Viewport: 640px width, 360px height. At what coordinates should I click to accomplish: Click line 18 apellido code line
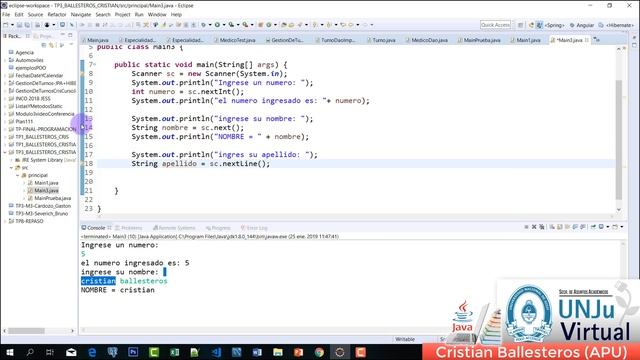[x=200, y=164]
